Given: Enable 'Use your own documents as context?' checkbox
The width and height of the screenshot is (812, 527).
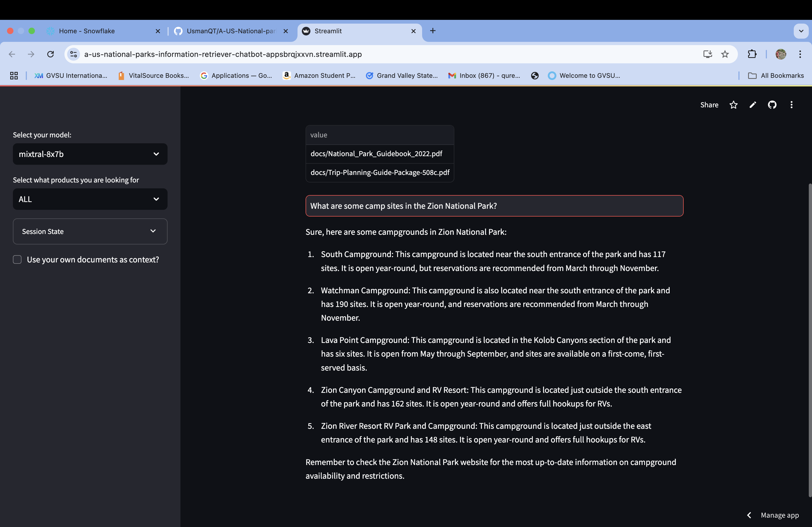Looking at the screenshot, I should pyautogui.click(x=17, y=259).
